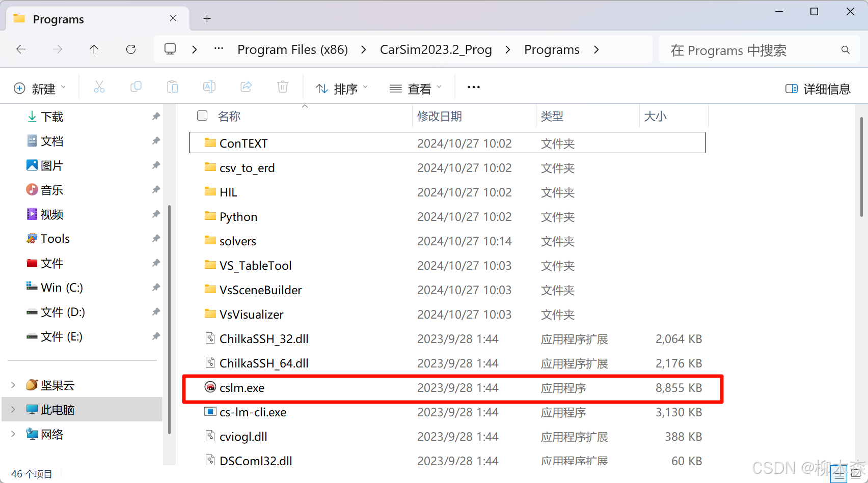
Task: Sort by 修改日期 column header
Action: (440, 116)
